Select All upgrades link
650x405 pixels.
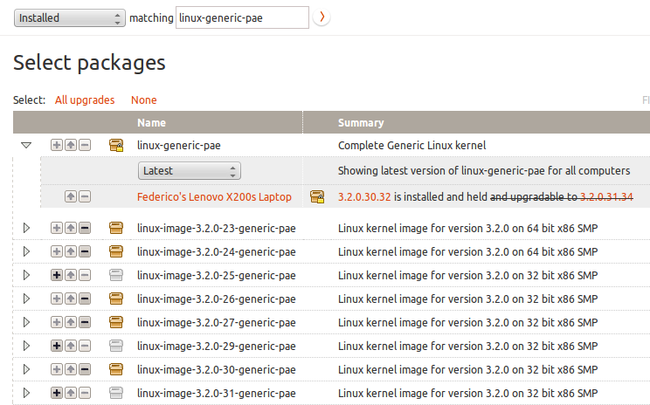click(84, 100)
